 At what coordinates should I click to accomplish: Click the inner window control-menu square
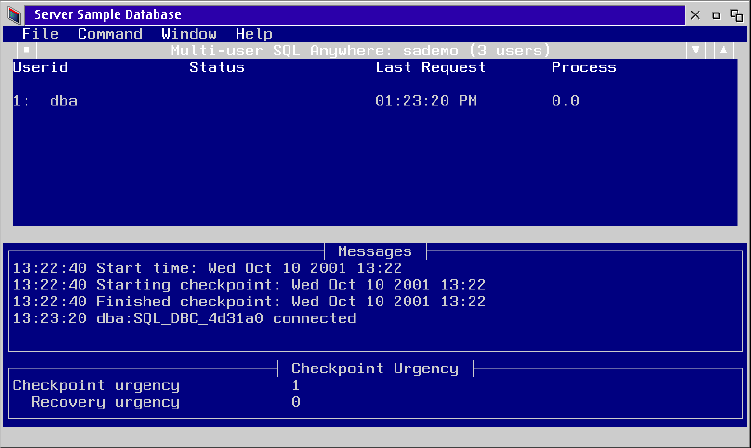[x=26, y=50]
